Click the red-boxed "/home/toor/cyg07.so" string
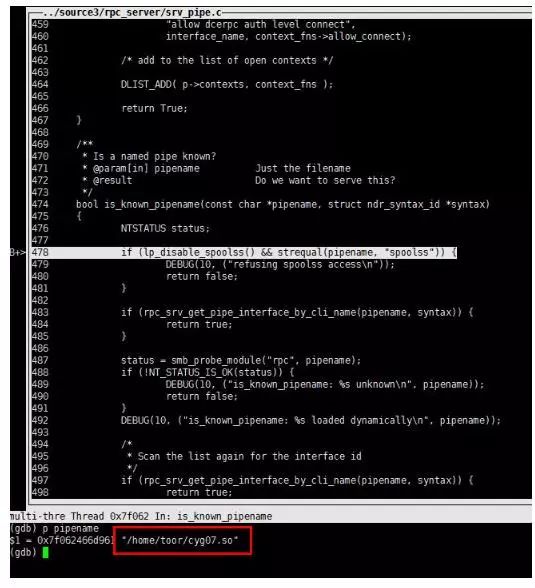This screenshot has height=588, width=535. (180, 540)
